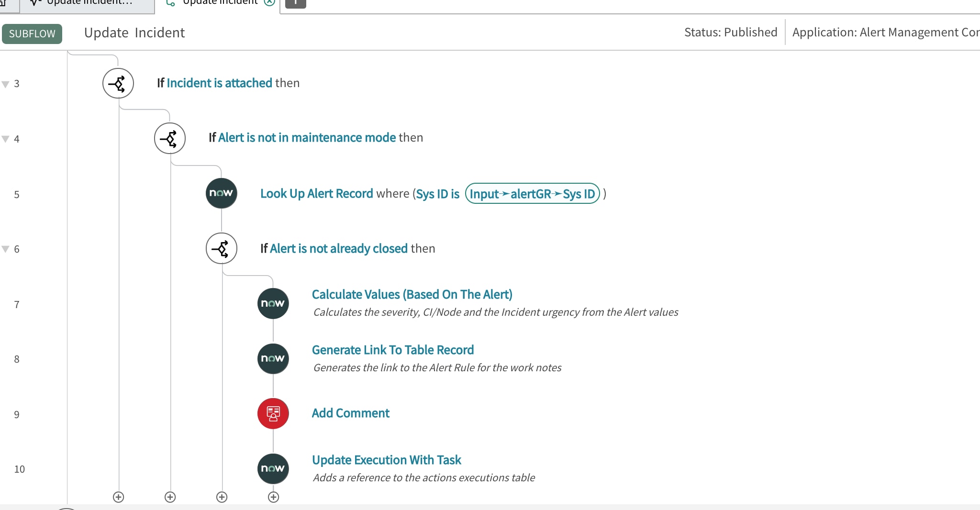Image resolution: width=980 pixels, height=510 pixels.
Task: Select the now icon next to Look Up Alert Record
Action: click(222, 193)
